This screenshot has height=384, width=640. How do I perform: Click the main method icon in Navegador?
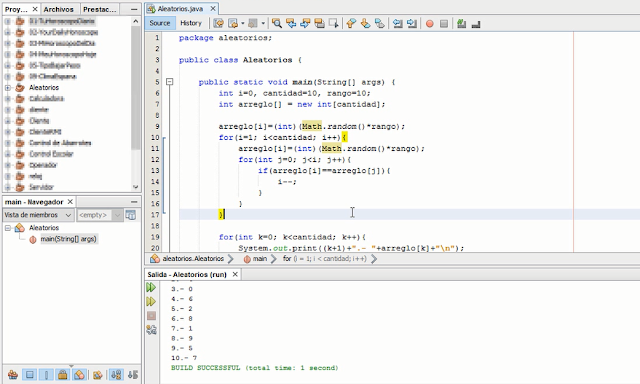point(33,240)
